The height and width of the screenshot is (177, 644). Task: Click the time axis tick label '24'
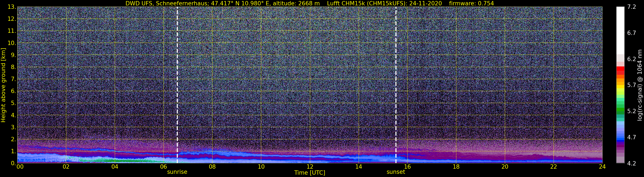[x=602, y=167]
